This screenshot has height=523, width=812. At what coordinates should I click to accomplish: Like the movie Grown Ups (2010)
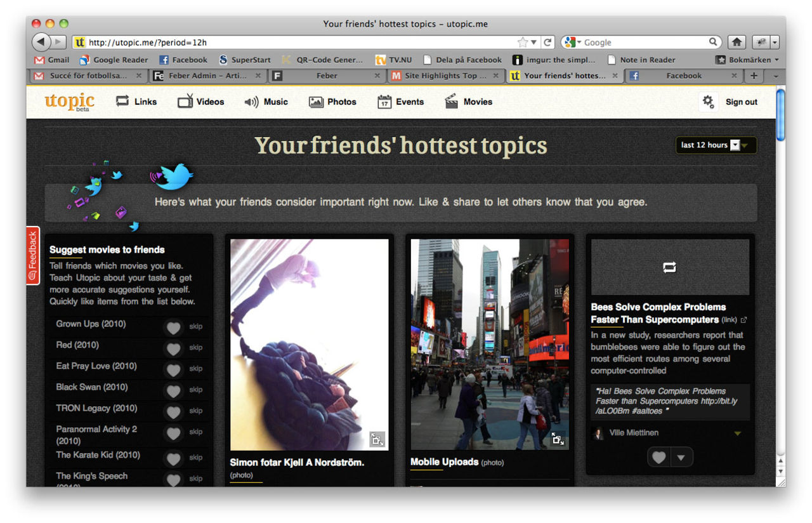click(x=173, y=327)
